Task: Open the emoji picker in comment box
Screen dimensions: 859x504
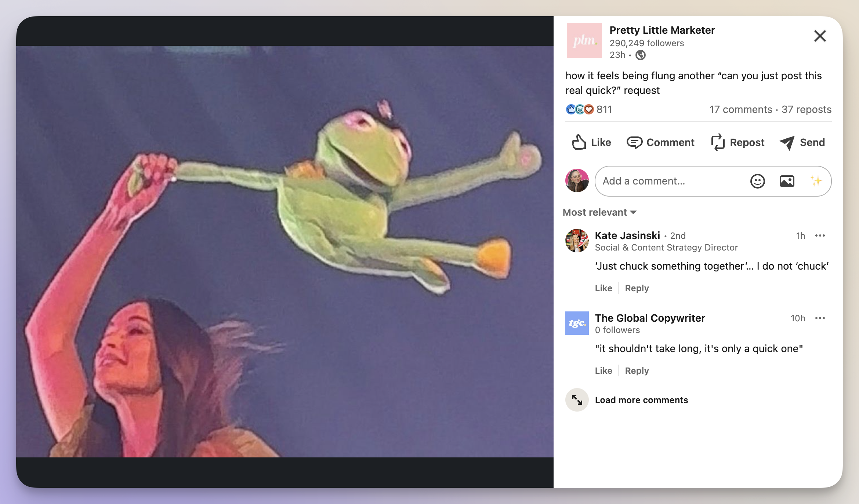Action: point(757,181)
